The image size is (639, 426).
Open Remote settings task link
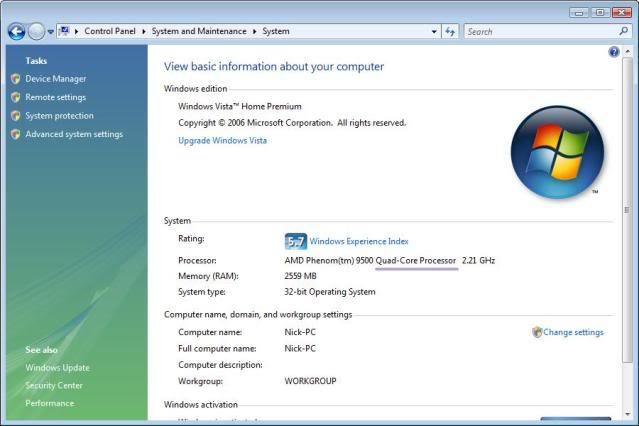pos(55,97)
